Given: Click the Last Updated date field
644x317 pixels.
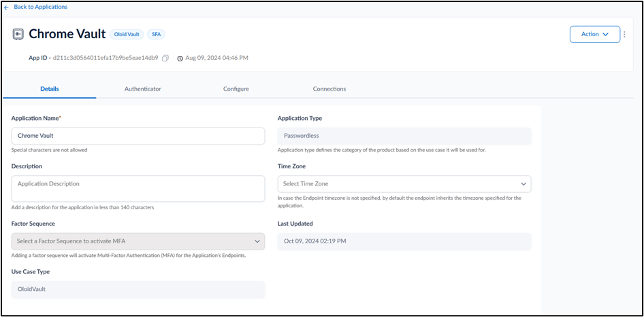Looking at the screenshot, I should pyautogui.click(x=404, y=241).
